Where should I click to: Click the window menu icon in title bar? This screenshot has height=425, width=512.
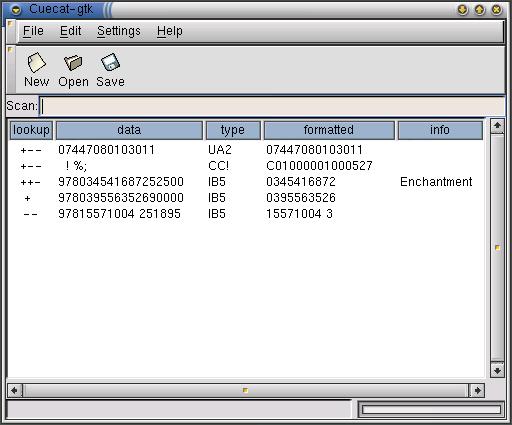coord(16,10)
